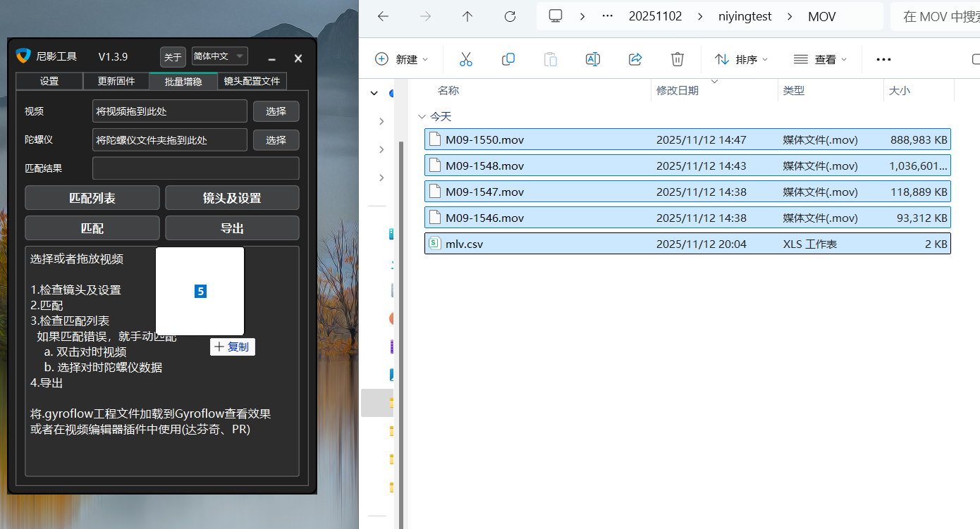Click the 导出 button
980x529 pixels.
coord(232,228)
